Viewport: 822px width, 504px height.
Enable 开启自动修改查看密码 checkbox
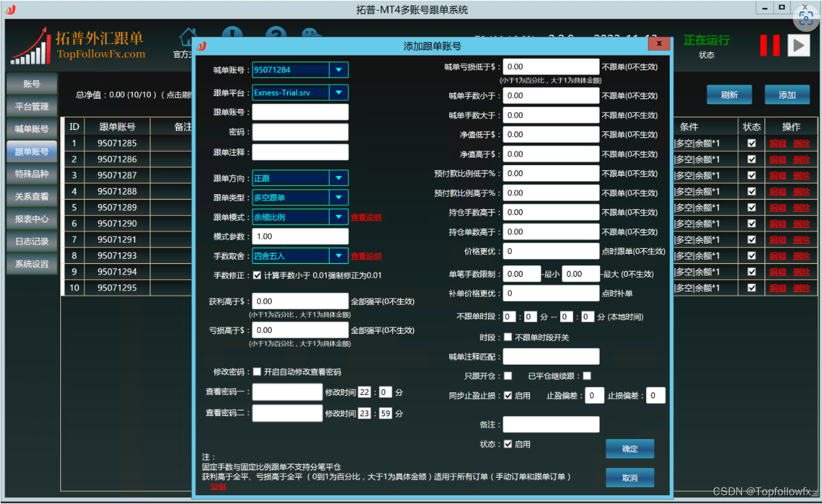257,371
